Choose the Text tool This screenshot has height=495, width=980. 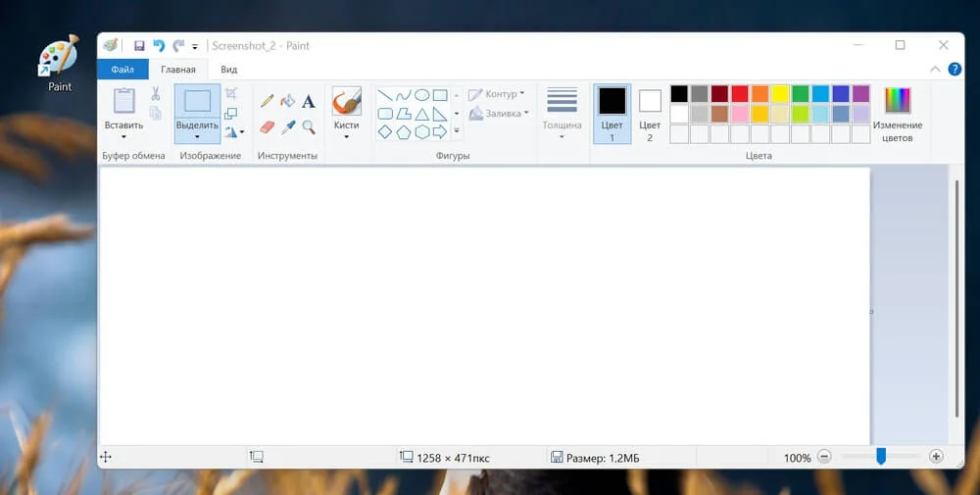click(309, 101)
